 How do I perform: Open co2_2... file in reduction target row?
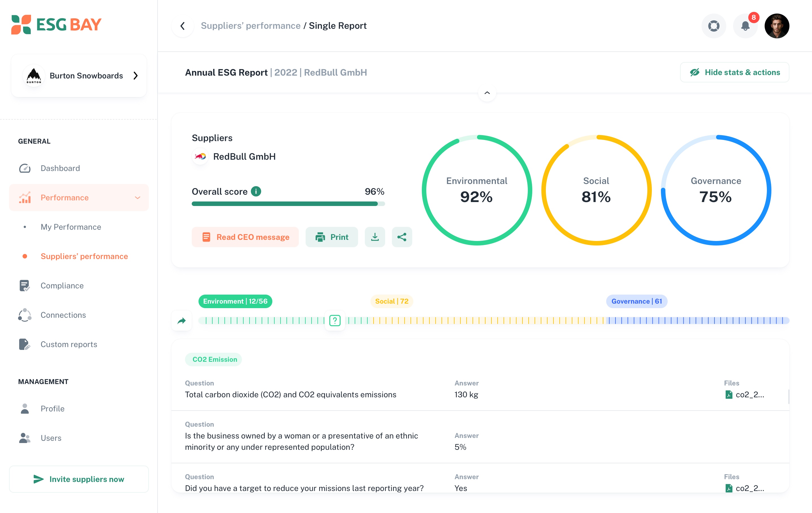click(745, 488)
